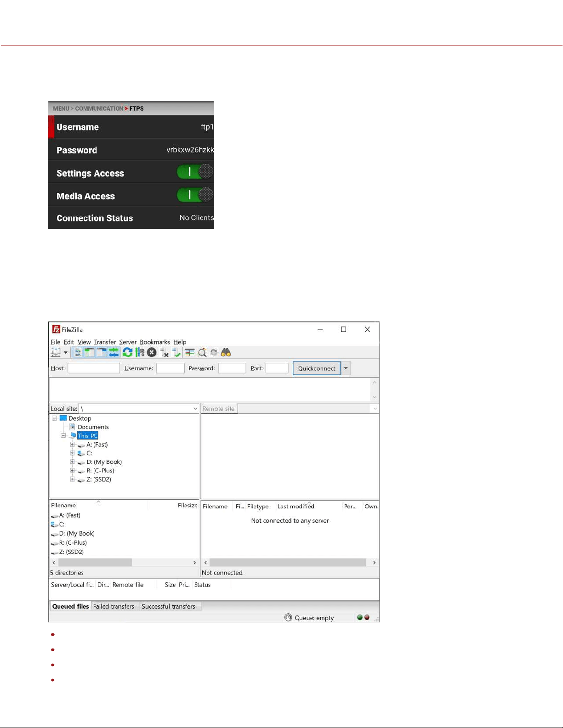Click the Username input field in FileZilla

click(x=170, y=368)
